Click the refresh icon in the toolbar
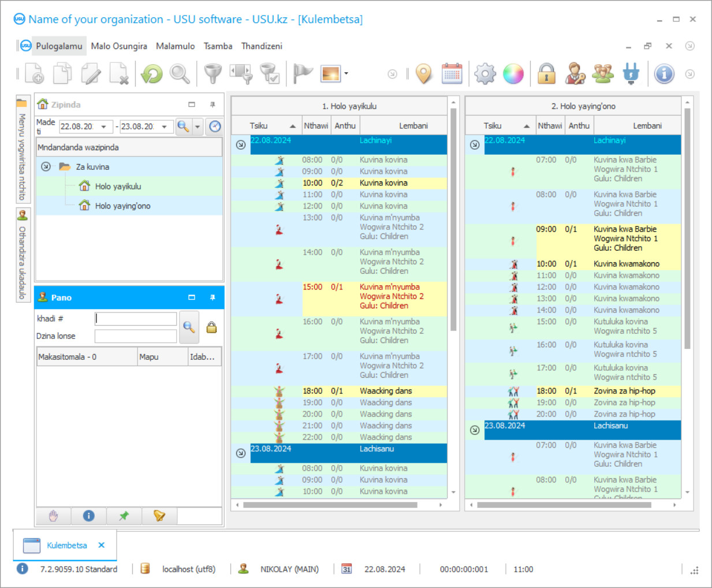This screenshot has height=588, width=712. [152, 74]
